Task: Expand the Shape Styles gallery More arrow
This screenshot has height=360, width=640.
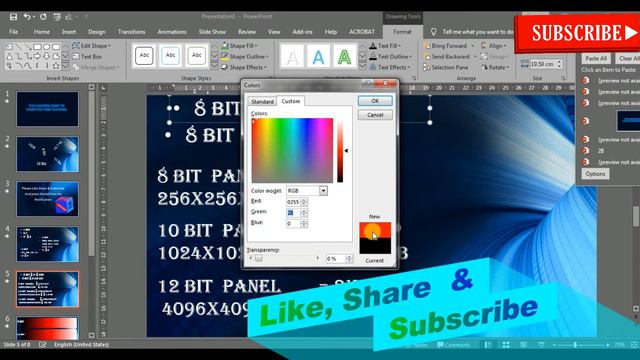Action: (215, 67)
